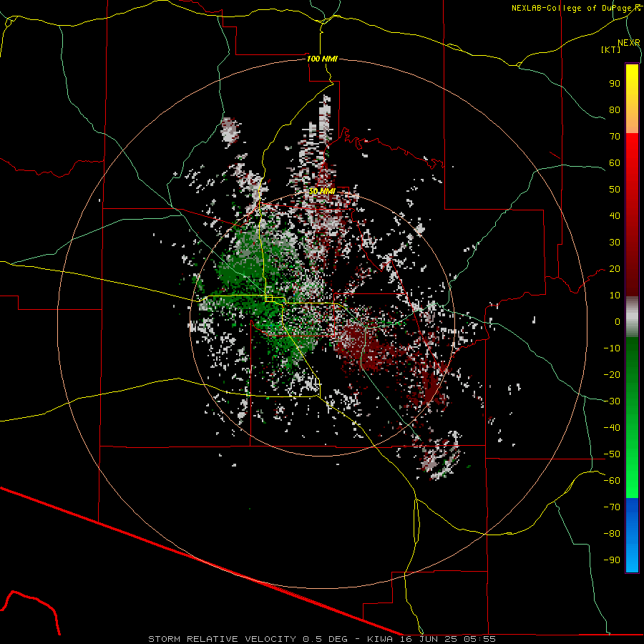Select the 30 value on velocity scale
Image resolution: width=644 pixels, height=644 pixels.
(x=615, y=243)
